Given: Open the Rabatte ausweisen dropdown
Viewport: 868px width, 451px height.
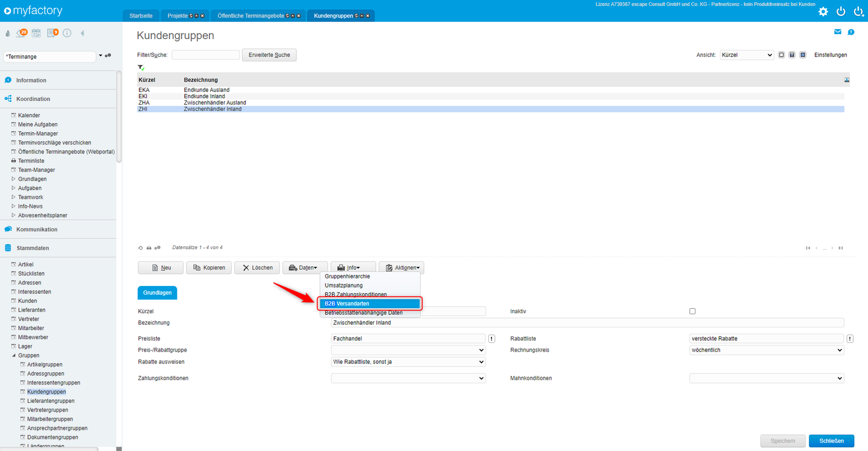Looking at the screenshot, I should 409,362.
